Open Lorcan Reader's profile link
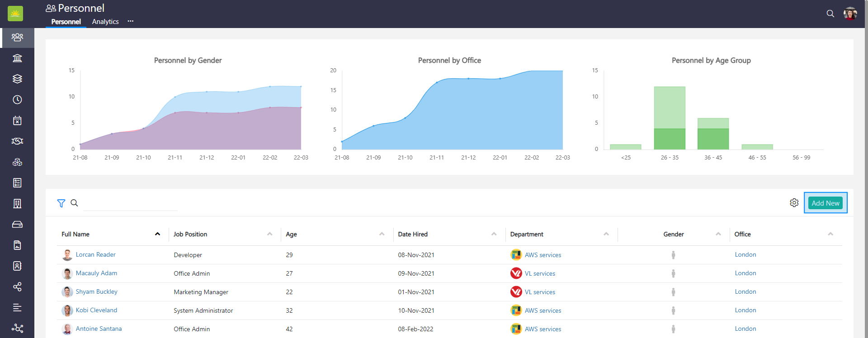The image size is (868, 338). point(95,255)
